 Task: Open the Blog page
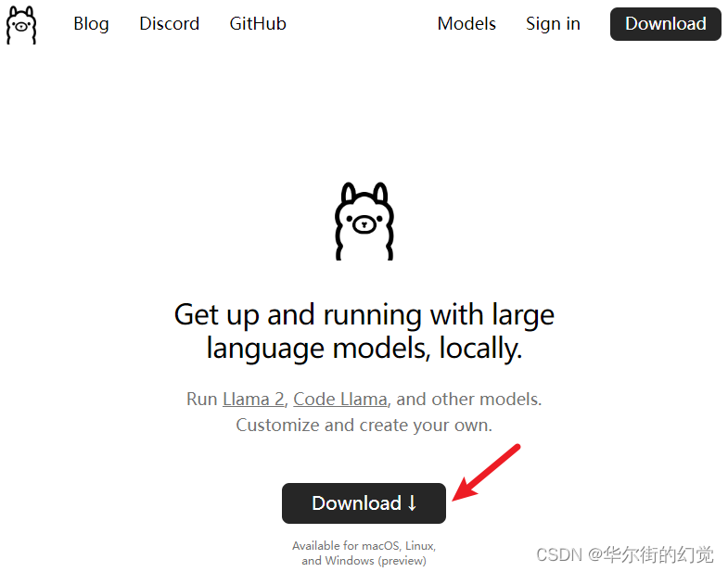pyautogui.click(x=92, y=24)
